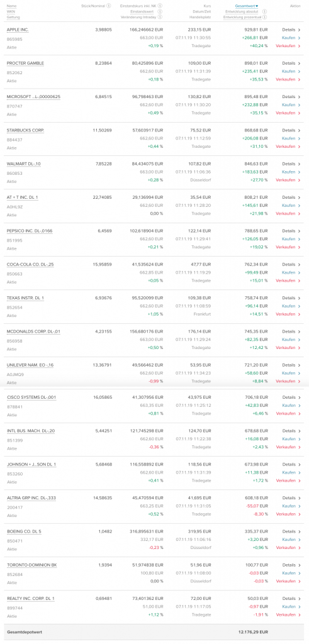Click info icon beside Einstandskurs inkl. NK
This screenshot has width=309, height=644.
160,6
